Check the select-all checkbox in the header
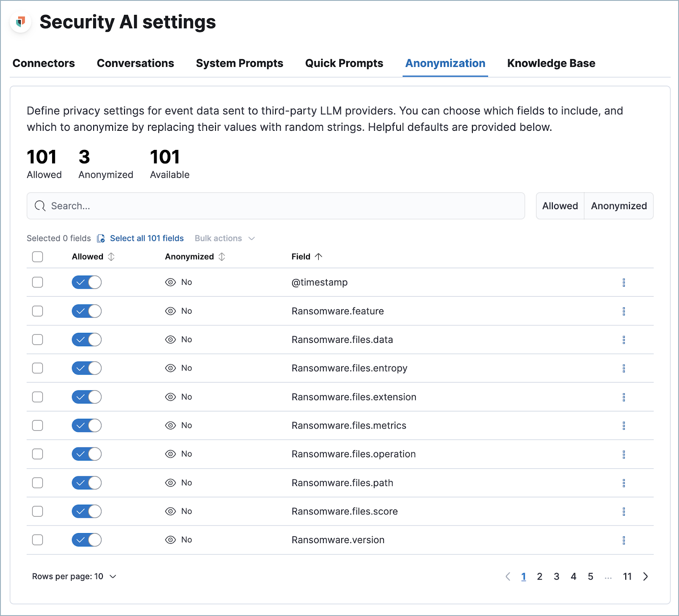The width and height of the screenshot is (679, 616). point(37,257)
